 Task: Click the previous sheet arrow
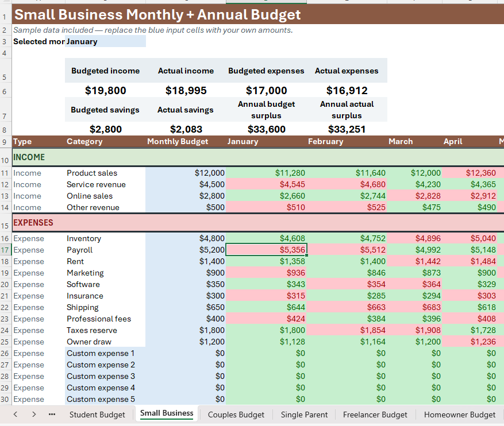point(15,414)
